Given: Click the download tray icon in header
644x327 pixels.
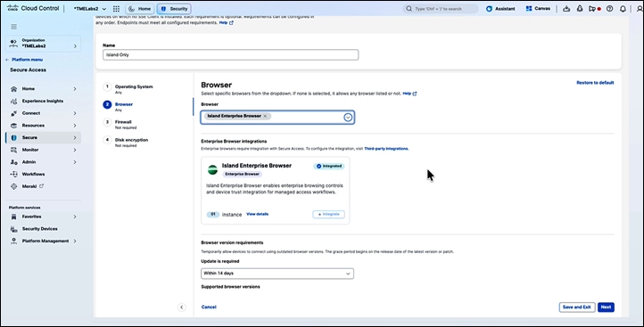Looking at the screenshot, I should [566, 9].
